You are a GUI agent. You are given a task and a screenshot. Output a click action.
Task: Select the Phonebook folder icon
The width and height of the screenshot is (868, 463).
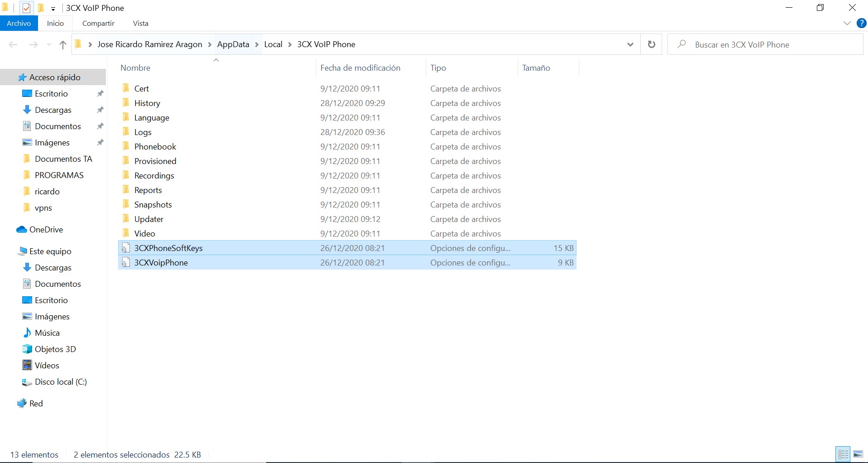click(126, 146)
